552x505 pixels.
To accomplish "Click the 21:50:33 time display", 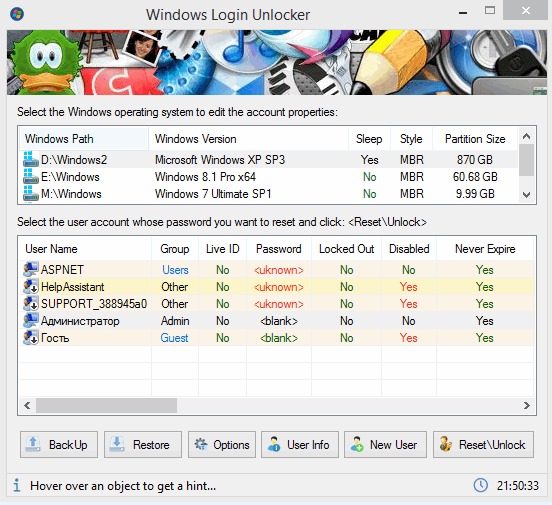I will [x=518, y=486].
